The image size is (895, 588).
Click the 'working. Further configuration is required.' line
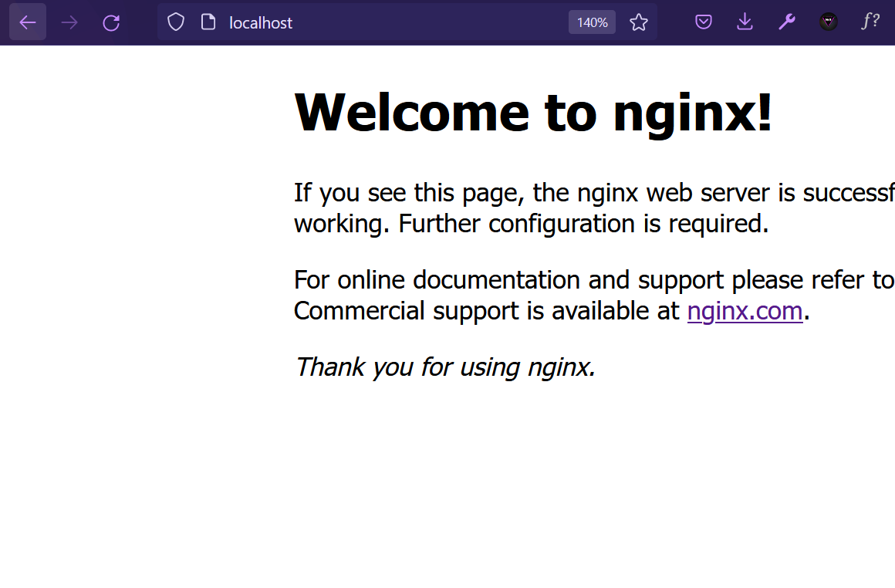click(532, 224)
